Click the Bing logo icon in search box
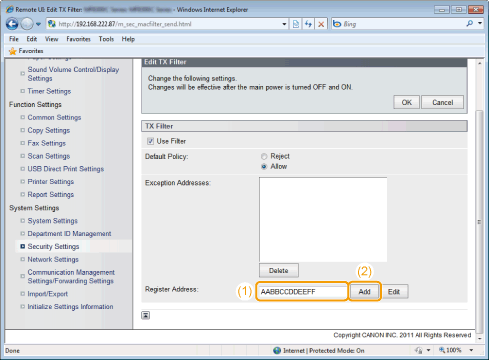This screenshot has height=360, width=489. [337, 24]
